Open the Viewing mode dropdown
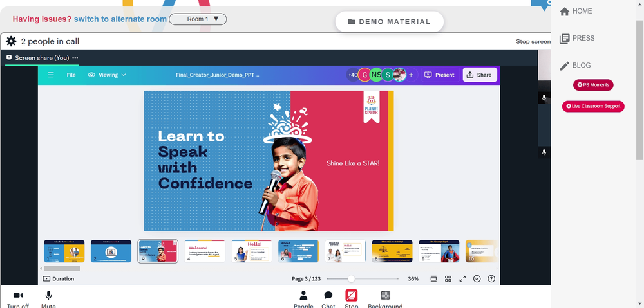 pyautogui.click(x=107, y=75)
